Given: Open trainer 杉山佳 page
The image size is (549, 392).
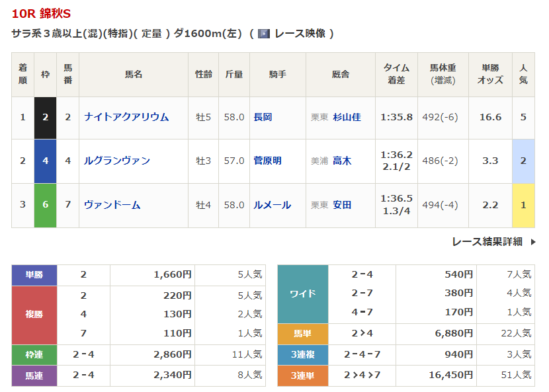Looking at the screenshot, I should (x=347, y=117).
